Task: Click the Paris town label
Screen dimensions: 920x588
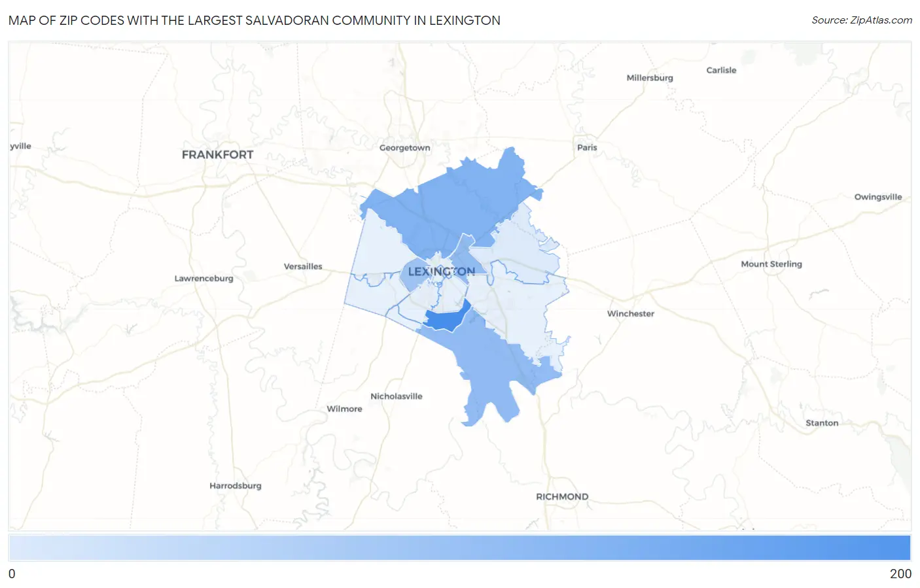Action: (587, 148)
